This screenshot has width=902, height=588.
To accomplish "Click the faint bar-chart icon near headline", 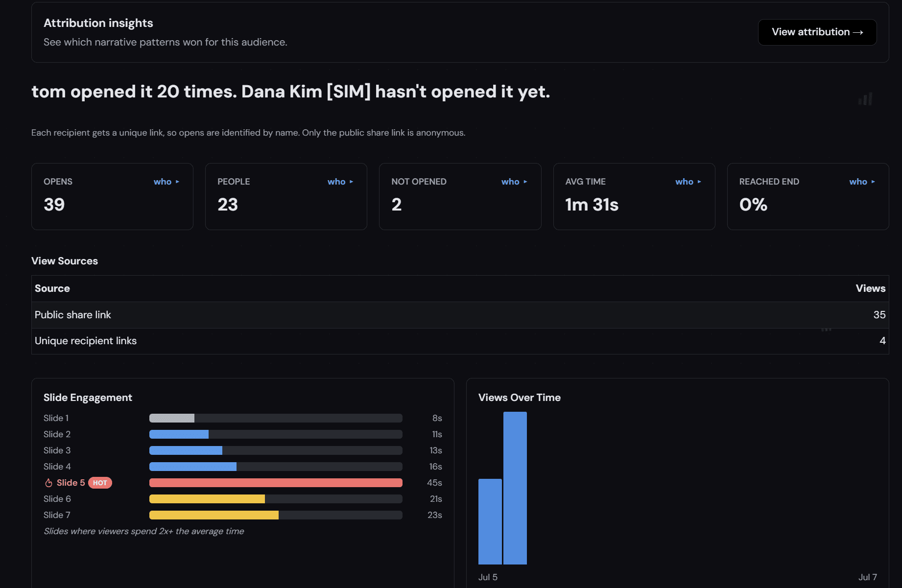I will (x=865, y=99).
